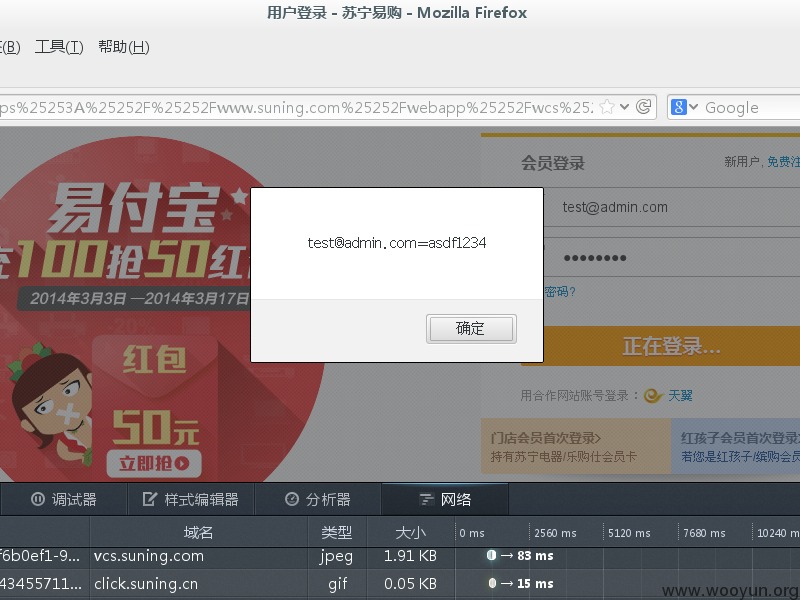Click the 会员登录 heading

click(x=553, y=163)
